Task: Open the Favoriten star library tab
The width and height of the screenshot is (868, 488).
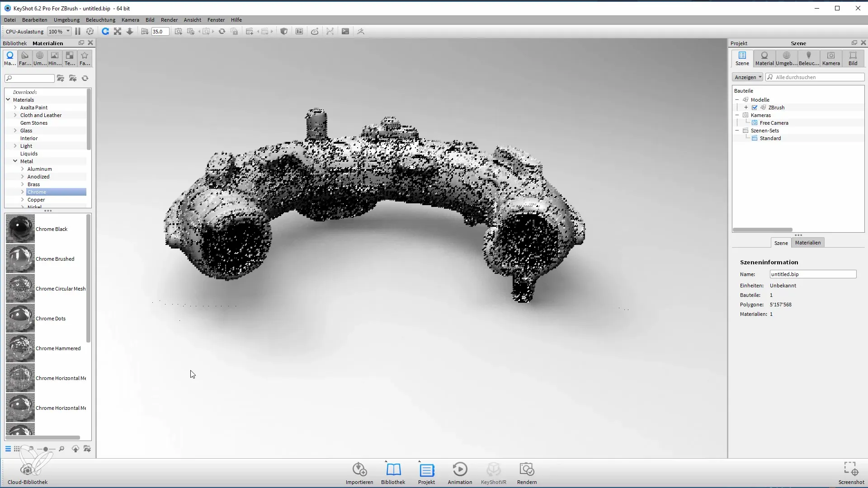Action: coord(85,59)
